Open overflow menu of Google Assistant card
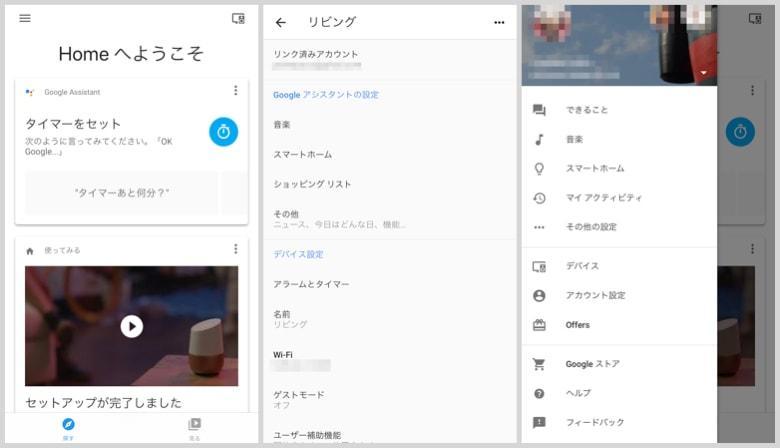 point(236,90)
